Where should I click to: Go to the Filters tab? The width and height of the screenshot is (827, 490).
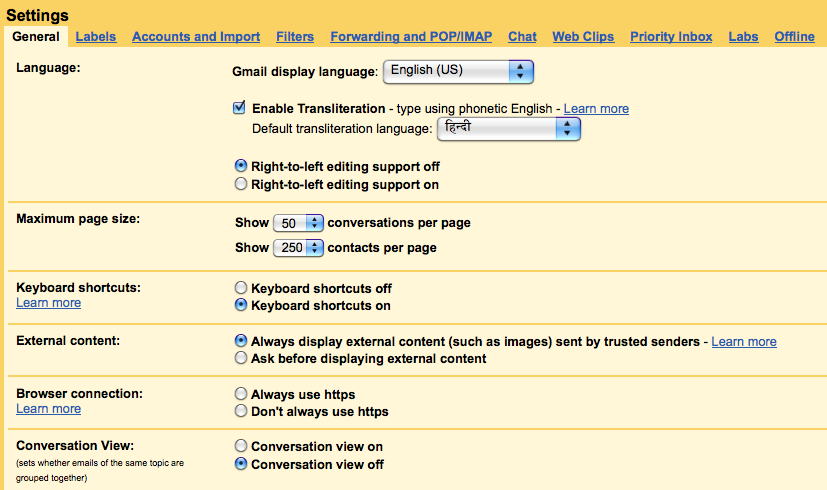pyautogui.click(x=294, y=37)
